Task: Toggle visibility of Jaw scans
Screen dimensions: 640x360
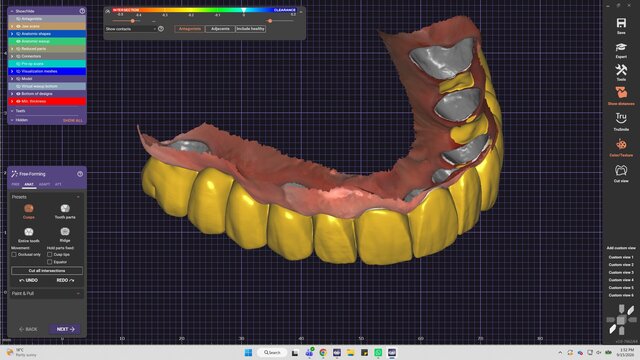Action: coord(18,26)
